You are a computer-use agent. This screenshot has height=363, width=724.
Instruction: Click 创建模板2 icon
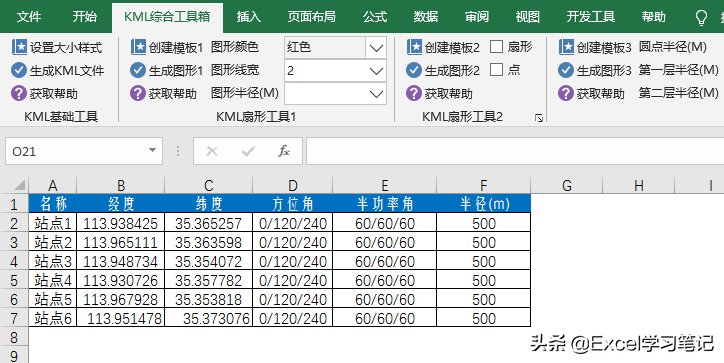pos(414,47)
